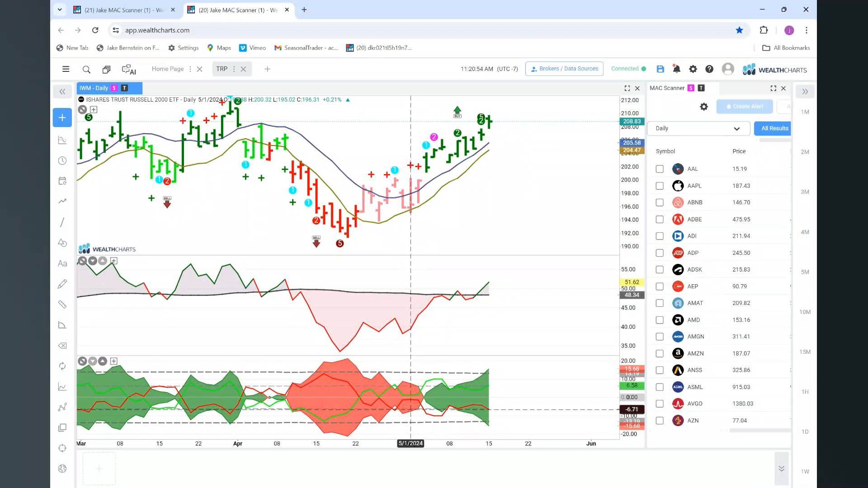
Task: Open the MAC Scanner settings gear
Action: tap(704, 107)
